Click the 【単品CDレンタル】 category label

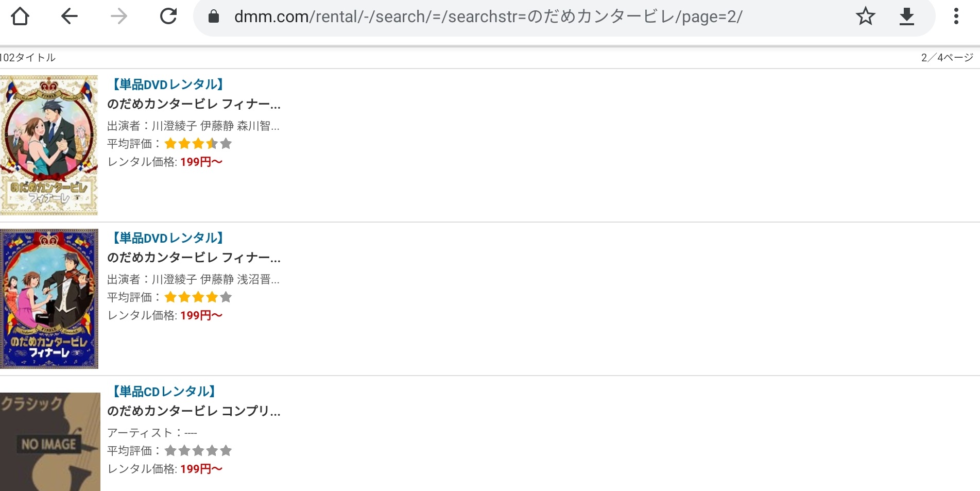point(164,392)
